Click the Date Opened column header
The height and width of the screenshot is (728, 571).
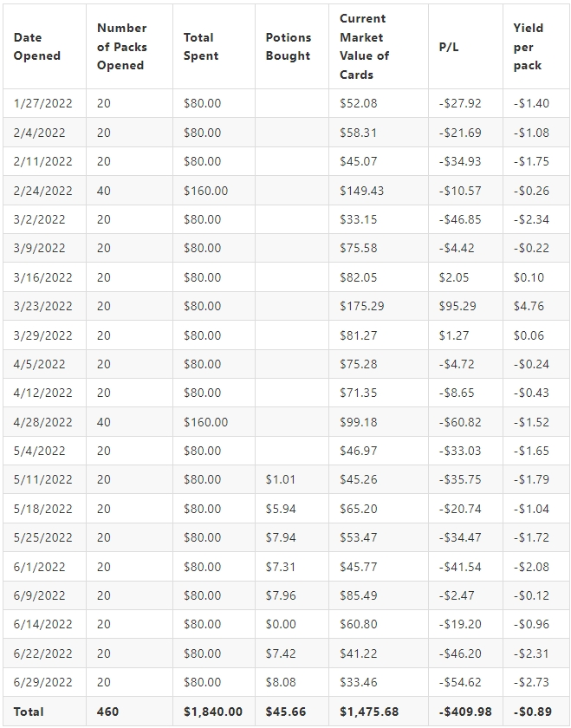click(44, 47)
